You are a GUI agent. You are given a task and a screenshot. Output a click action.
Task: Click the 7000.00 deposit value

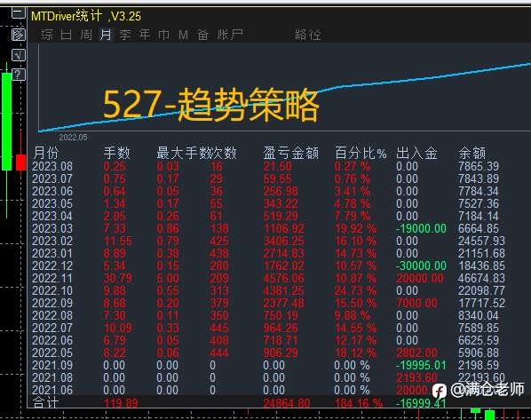coord(416,303)
